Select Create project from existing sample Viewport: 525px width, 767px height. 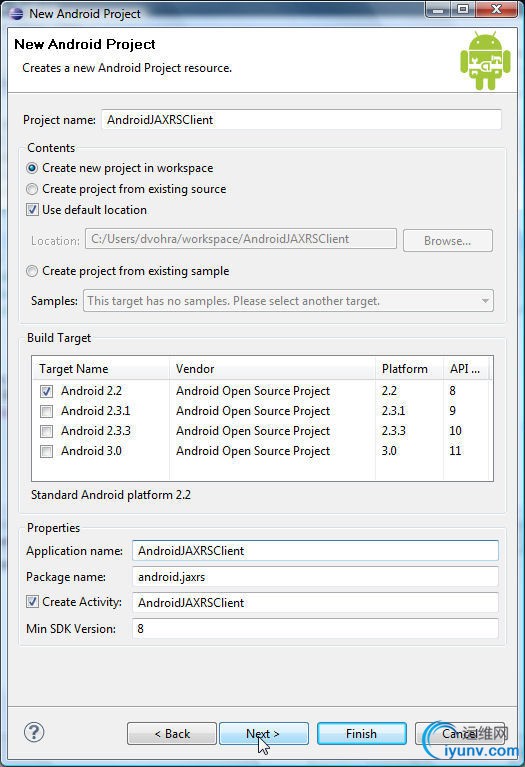[32, 271]
